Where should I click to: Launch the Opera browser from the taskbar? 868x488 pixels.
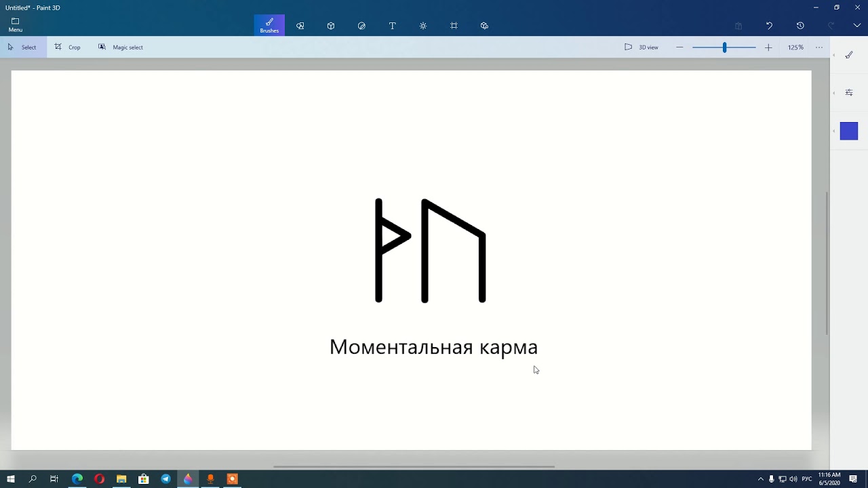pyautogui.click(x=99, y=479)
